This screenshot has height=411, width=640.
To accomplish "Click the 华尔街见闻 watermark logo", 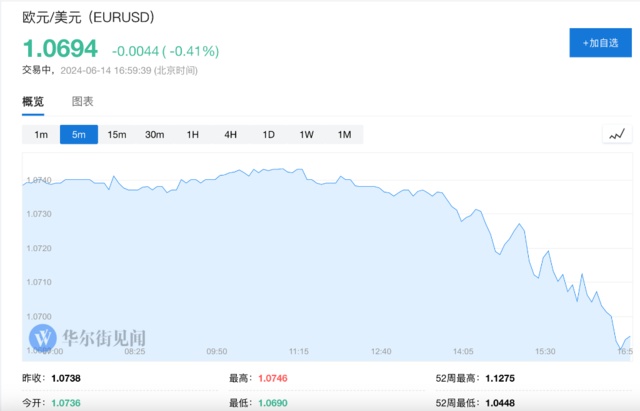I will [88, 336].
